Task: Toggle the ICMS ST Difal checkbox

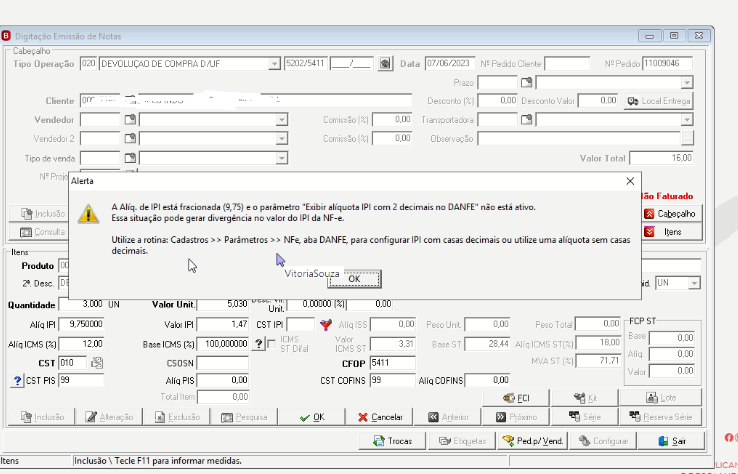Action: (272, 344)
